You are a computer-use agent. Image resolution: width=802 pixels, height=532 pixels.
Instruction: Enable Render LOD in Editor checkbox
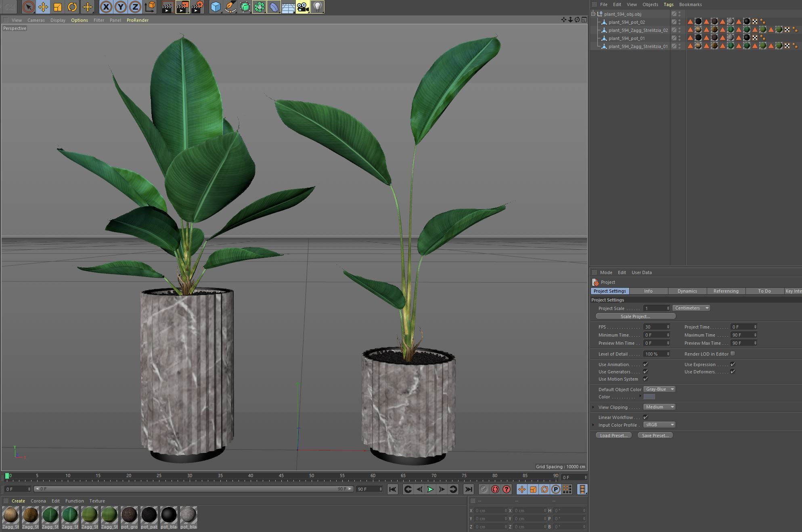[733, 354]
